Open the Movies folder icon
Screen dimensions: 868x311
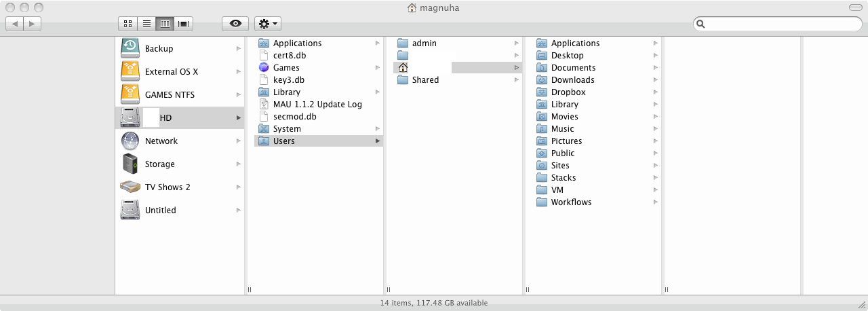pyautogui.click(x=542, y=116)
